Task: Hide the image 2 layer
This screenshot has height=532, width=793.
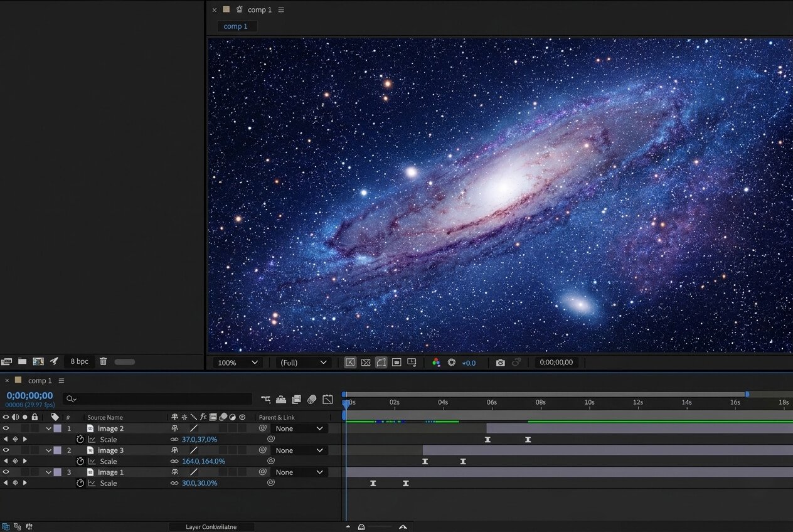Action: [6, 428]
